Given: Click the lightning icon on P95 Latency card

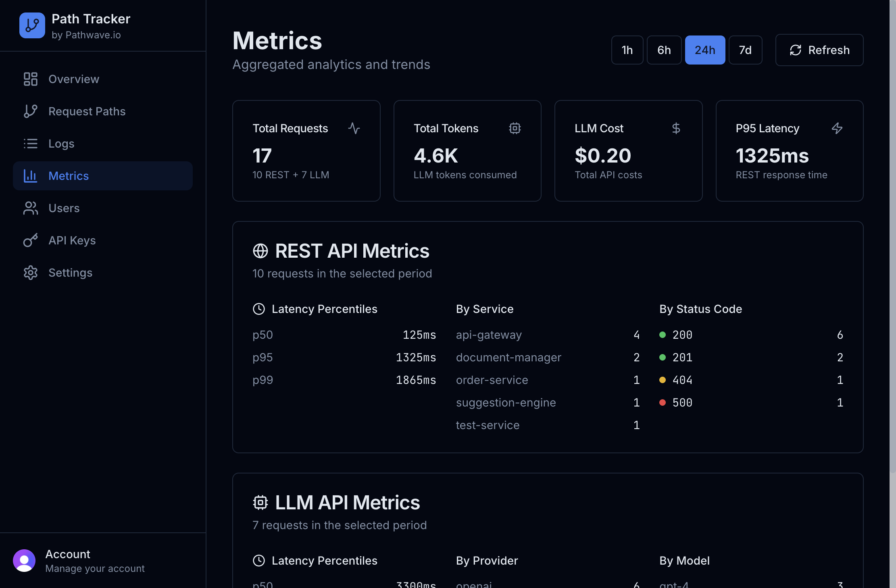Looking at the screenshot, I should click(837, 128).
